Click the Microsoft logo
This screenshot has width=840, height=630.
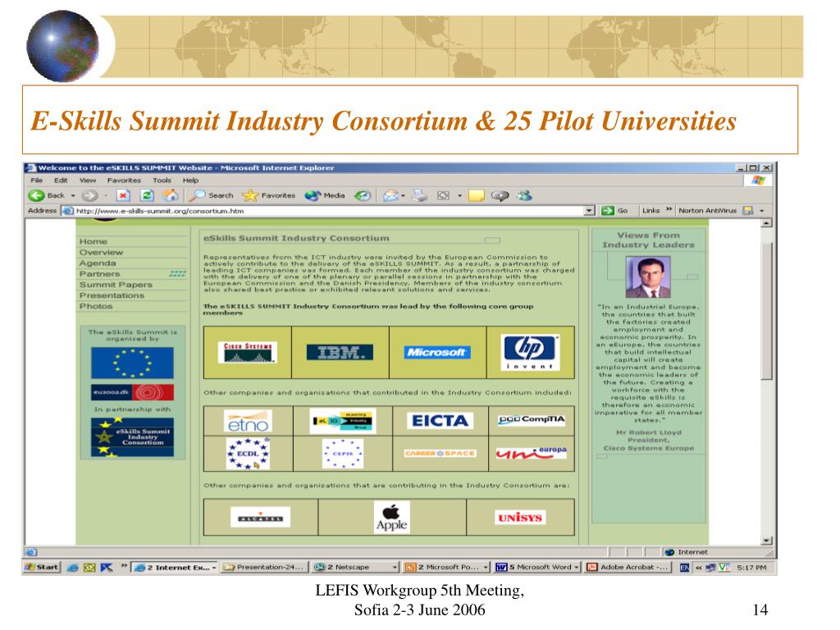point(437,352)
